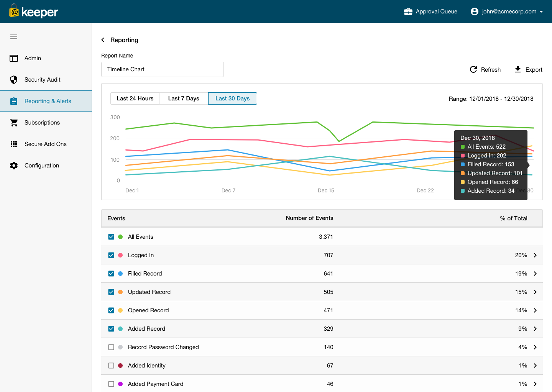Viewport: 552px width, 392px height.
Task: Expand details for the Logged In event
Action: (x=535, y=255)
